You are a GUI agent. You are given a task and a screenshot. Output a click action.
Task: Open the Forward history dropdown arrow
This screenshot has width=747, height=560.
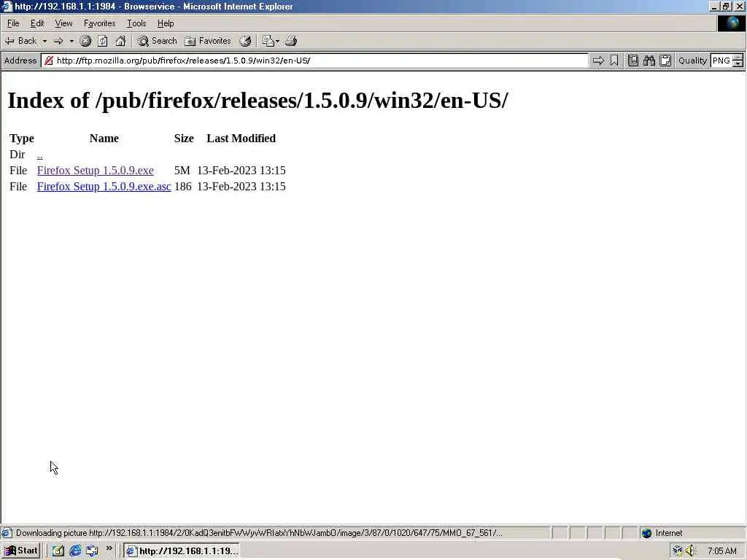click(71, 41)
